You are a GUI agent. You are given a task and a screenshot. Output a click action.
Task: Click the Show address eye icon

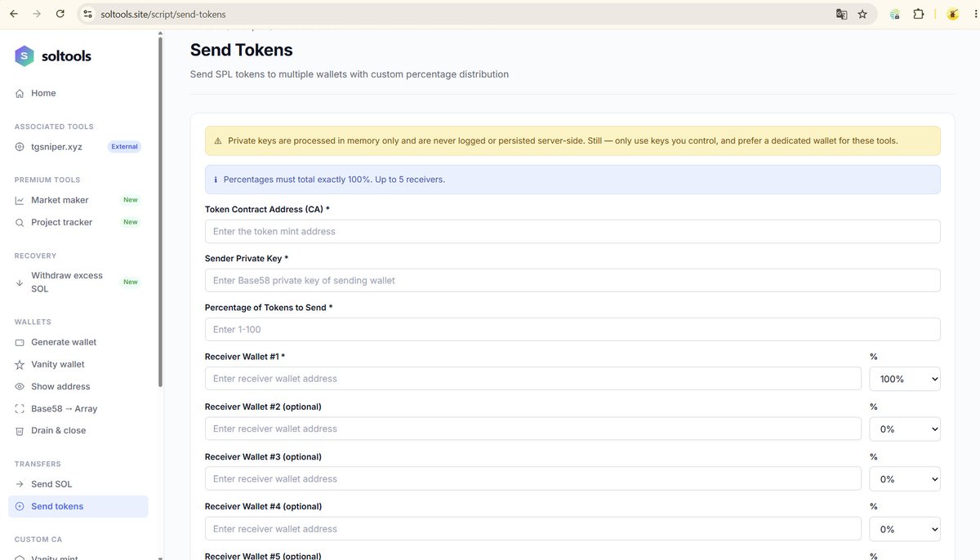point(20,386)
